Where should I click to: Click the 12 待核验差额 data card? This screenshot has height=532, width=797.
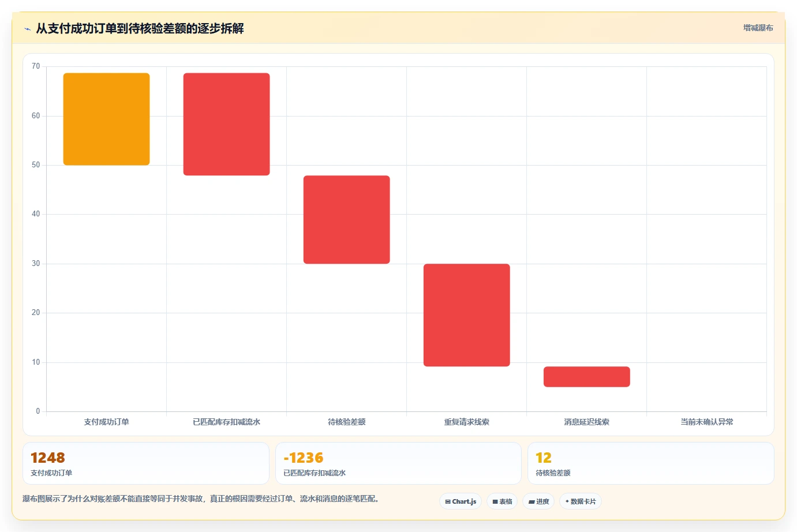(x=651, y=463)
